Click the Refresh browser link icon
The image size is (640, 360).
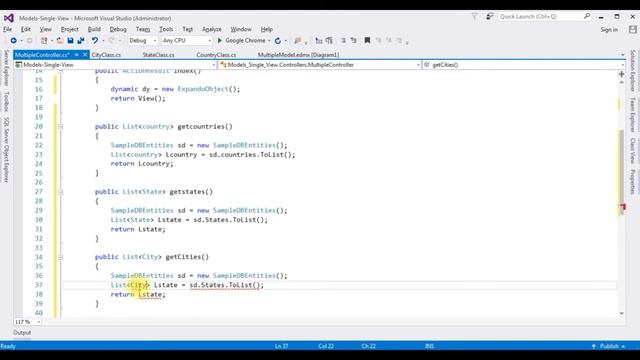(278, 40)
